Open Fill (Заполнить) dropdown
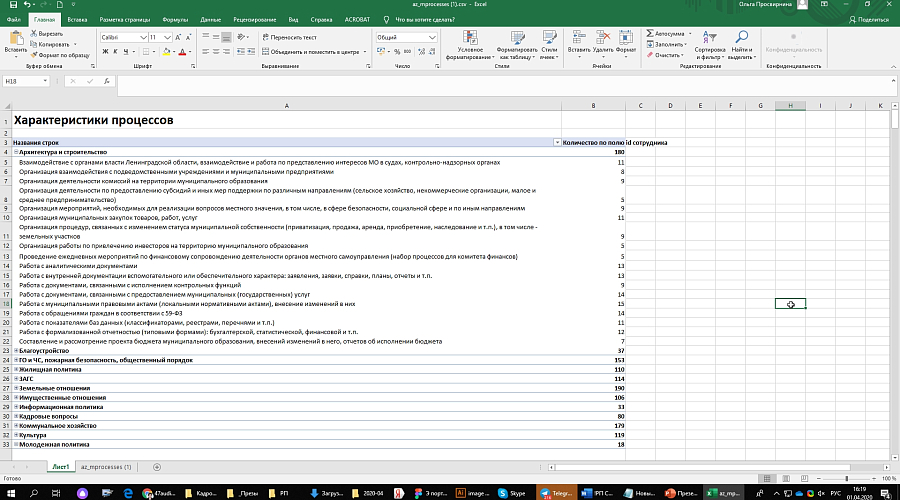The width and height of the screenshot is (900, 500). coord(666,44)
